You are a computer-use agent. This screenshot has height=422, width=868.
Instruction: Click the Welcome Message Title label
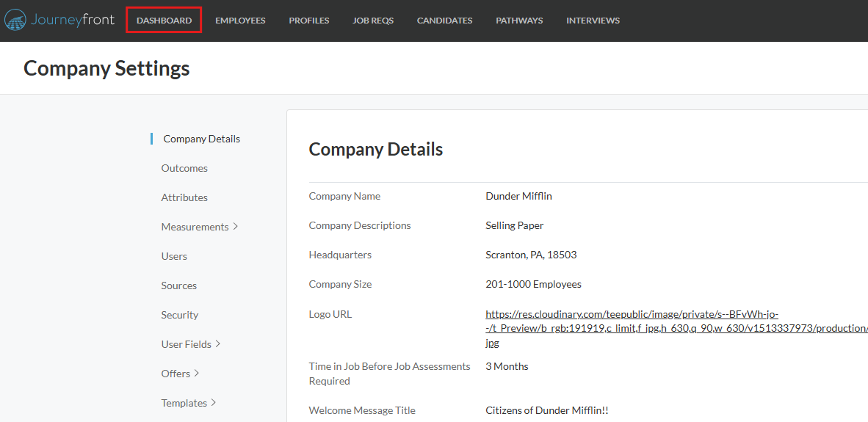point(362,410)
